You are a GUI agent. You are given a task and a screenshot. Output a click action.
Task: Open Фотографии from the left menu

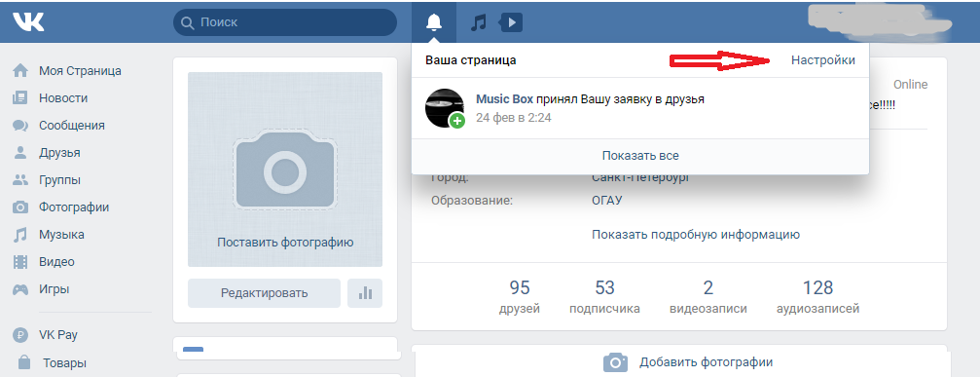74,207
